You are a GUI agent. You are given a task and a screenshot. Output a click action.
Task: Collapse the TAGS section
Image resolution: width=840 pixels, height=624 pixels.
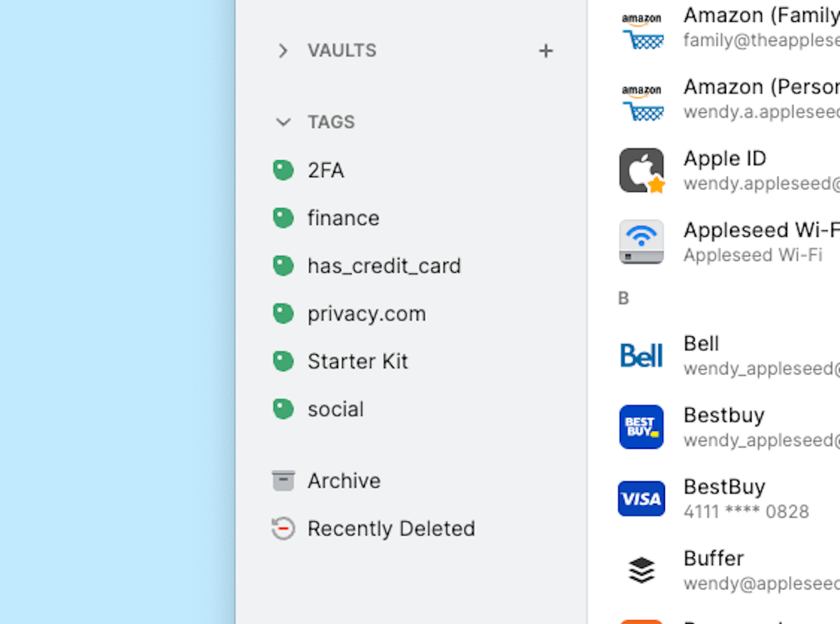pyautogui.click(x=283, y=122)
